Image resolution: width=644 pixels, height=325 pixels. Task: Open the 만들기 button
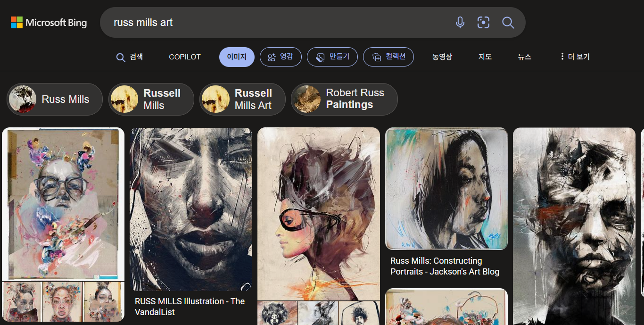pyautogui.click(x=332, y=57)
